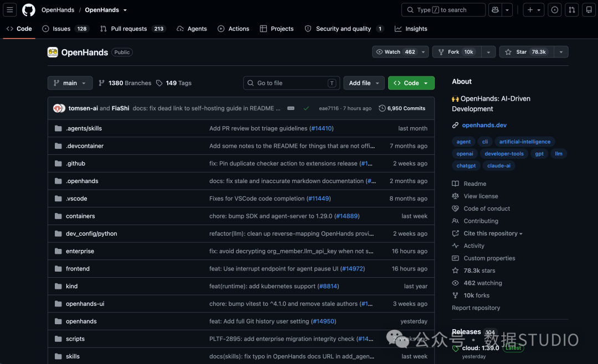
Task: Open the Security and quality tab
Action: click(344, 29)
